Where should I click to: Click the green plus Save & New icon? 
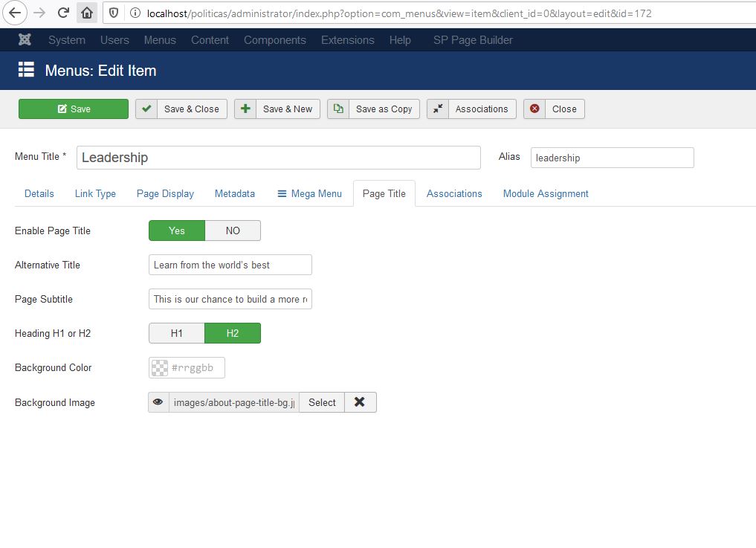[x=245, y=109]
